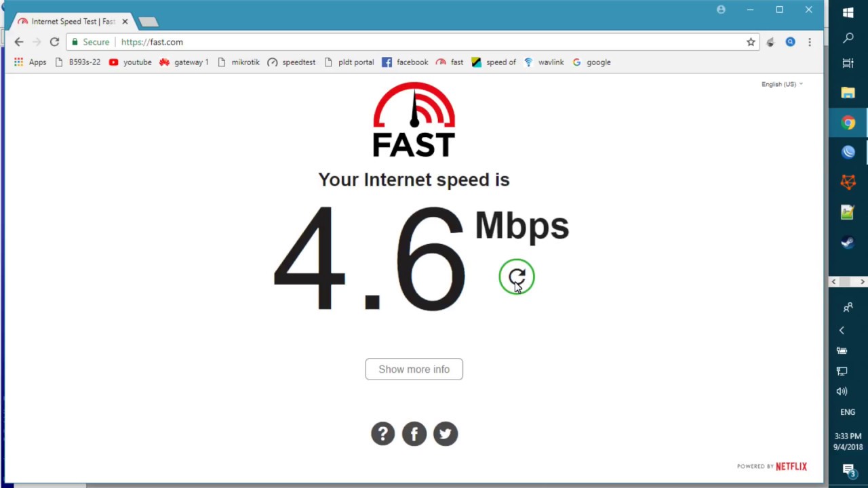
Task: Open the Chrome profile avatar icon
Action: pos(721,9)
